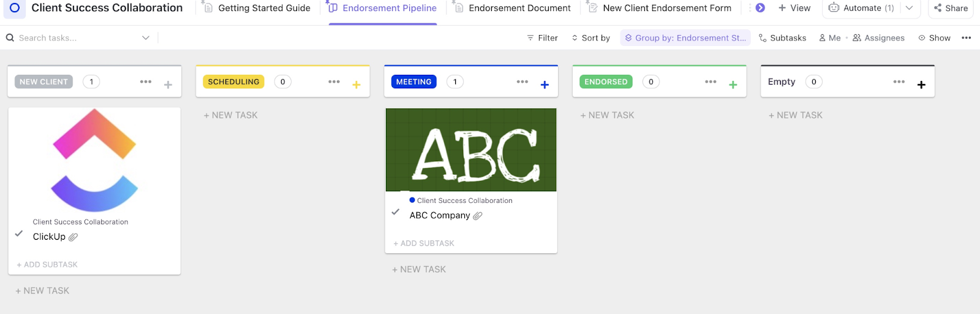
Task: Expand the search tasks dropdown chevron
Action: point(146,37)
